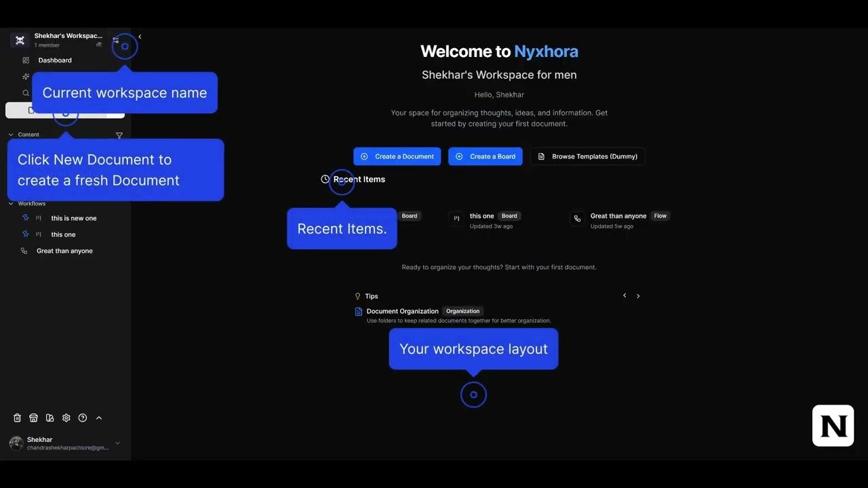Click the clock icon beside Recent Items
Viewport: 868px width, 488px height.
click(x=325, y=179)
